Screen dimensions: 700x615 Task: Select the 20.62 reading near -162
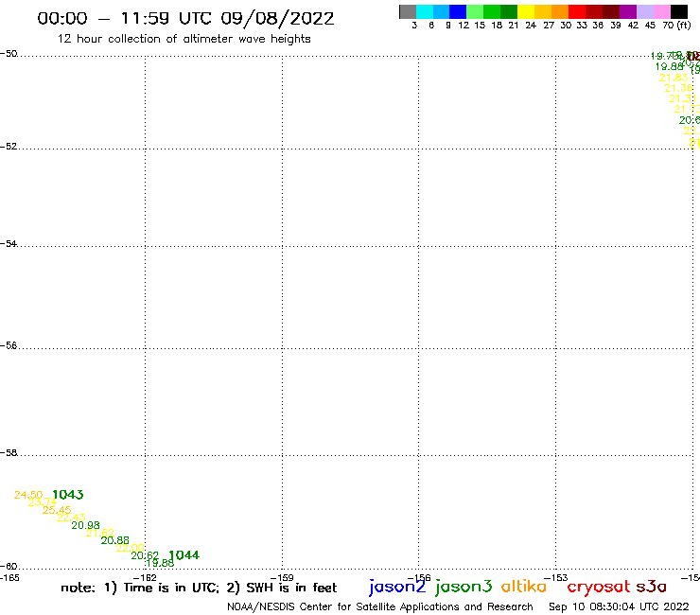coord(145,555)
